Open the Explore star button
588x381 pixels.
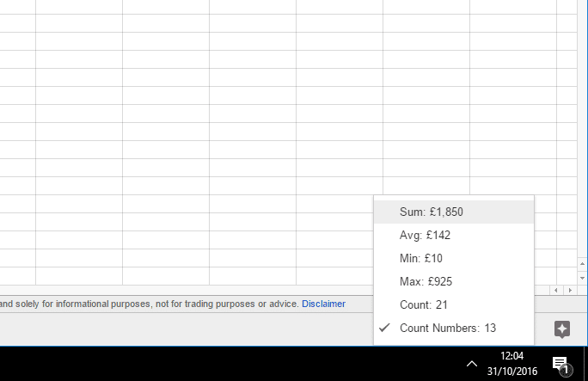point(561,329)
